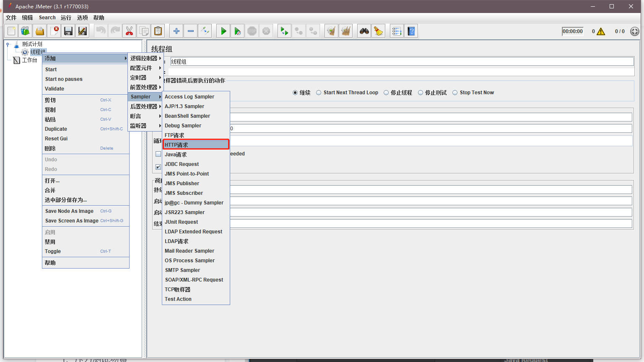Click the thread count status globe icon
The width and height of the screenshot is (644, 362).
click(635, 31)
